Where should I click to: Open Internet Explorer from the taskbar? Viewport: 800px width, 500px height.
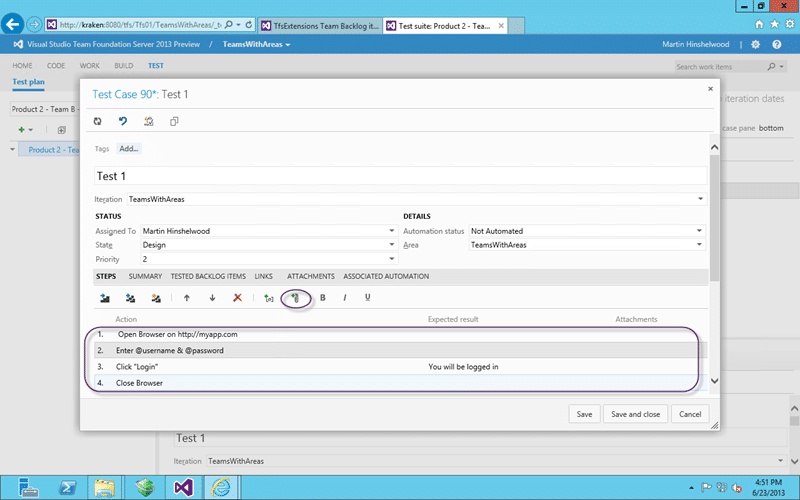click(221, 487)
